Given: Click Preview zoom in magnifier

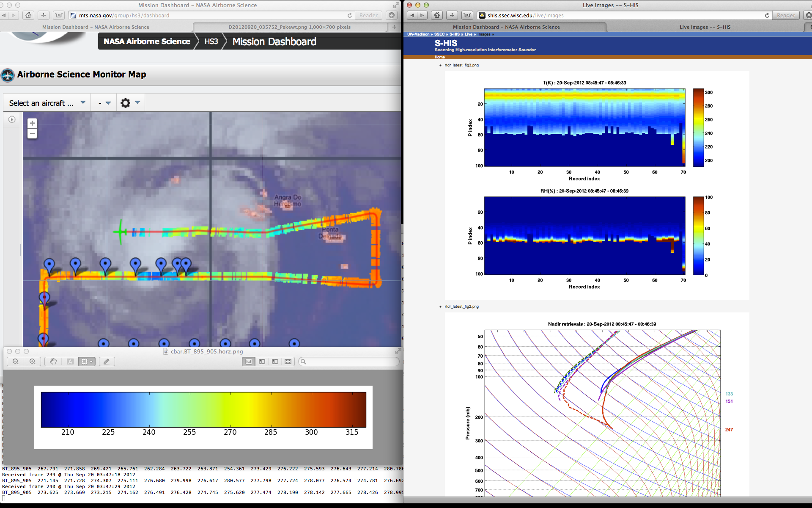Looking at the screenshot, I should coord(33,362).
